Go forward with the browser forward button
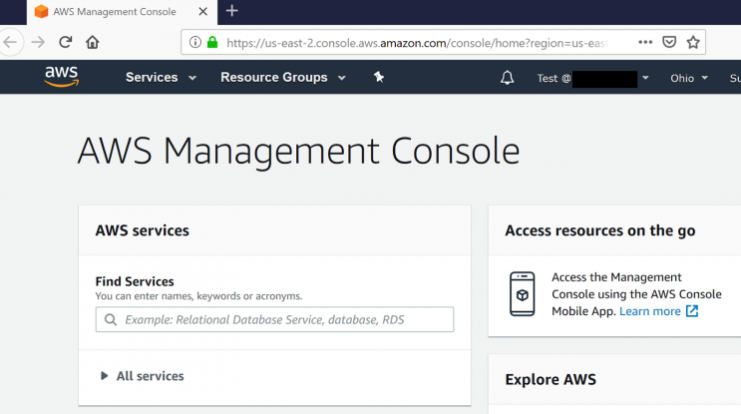 point(38,42)
